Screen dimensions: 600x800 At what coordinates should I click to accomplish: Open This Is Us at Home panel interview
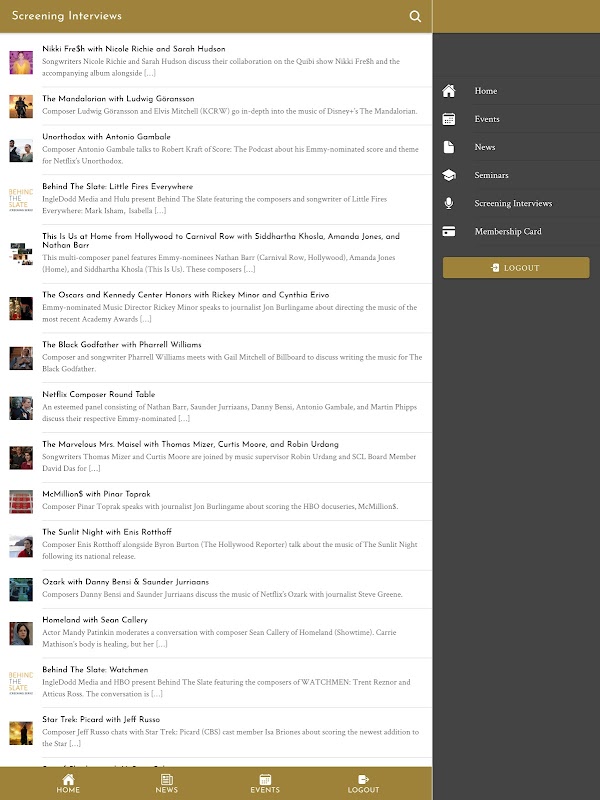[216, 253]
